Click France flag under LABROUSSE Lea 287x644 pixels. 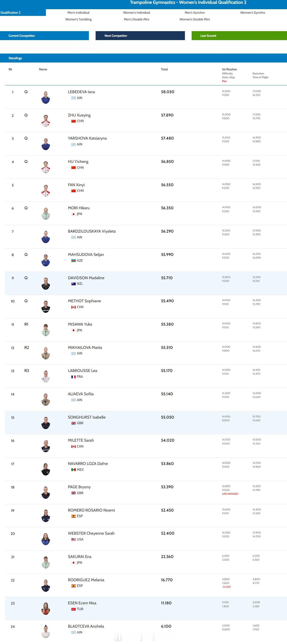click(x=73, y=377)
